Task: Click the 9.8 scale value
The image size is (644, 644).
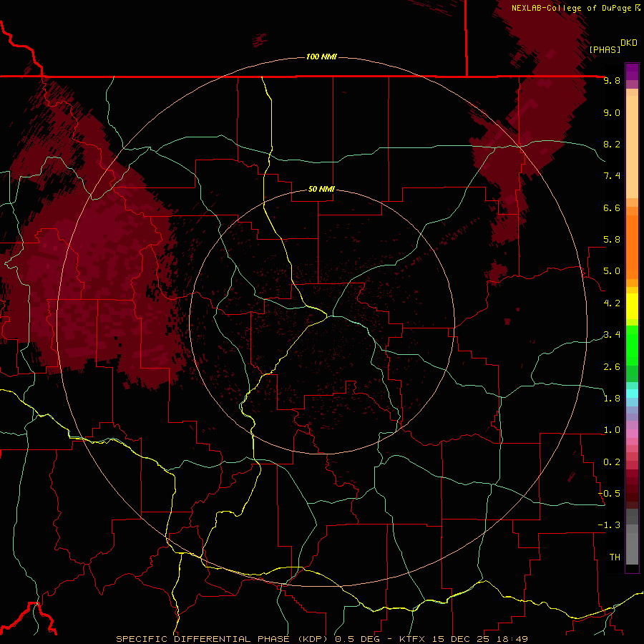Action: pos(612,80)
